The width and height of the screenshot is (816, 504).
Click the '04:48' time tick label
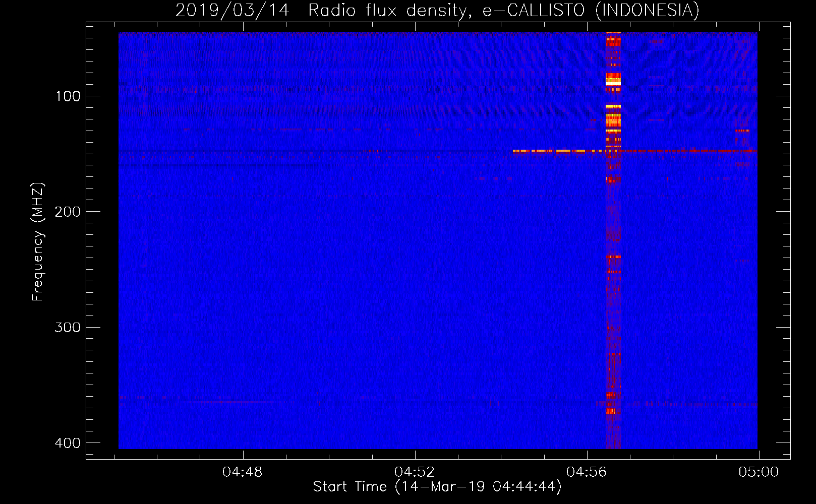[243, 472]
